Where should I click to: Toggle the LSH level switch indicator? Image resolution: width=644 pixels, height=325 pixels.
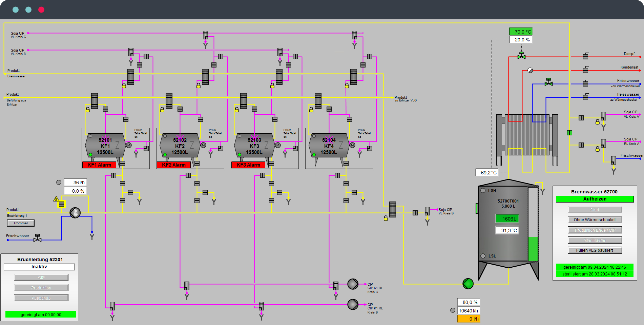tap(483, 191)
